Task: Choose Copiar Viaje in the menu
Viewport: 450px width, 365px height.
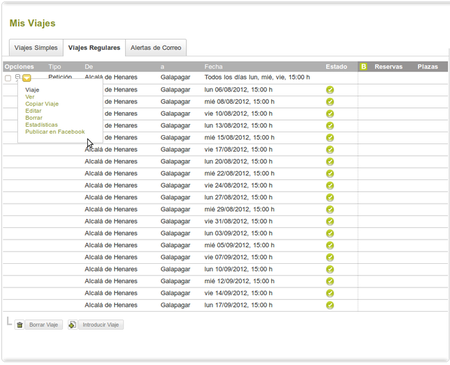Action: point(42,104)
